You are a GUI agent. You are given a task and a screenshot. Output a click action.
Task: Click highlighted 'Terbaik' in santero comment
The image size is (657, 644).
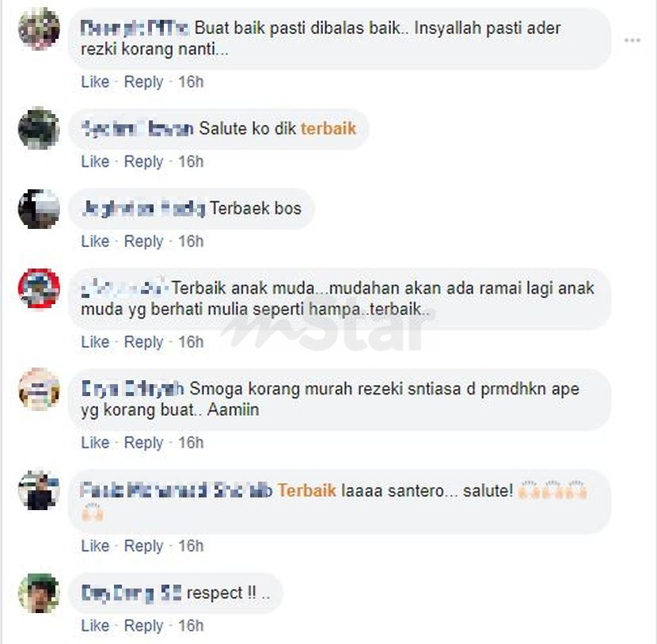[x=307, y=490]
